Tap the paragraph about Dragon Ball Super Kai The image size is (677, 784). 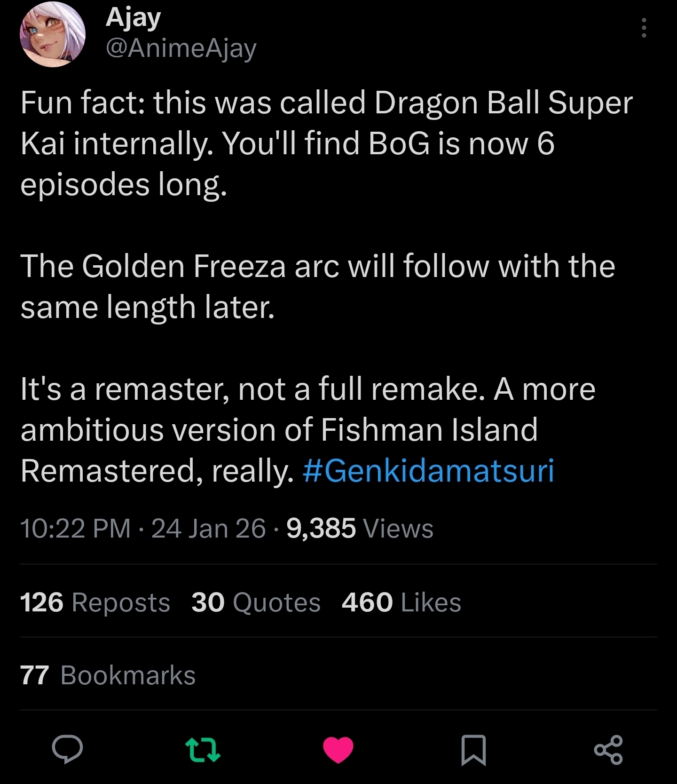[326, 143]
